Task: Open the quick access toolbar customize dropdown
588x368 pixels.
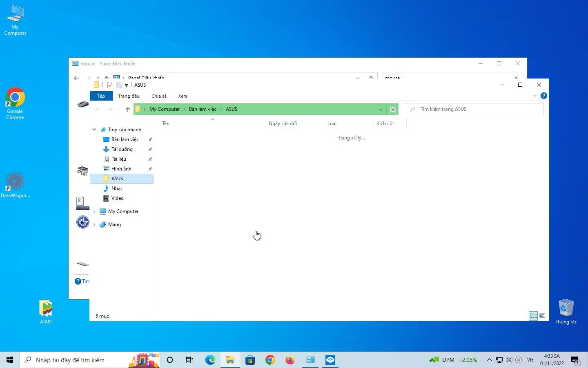Action: coord(126,85)
